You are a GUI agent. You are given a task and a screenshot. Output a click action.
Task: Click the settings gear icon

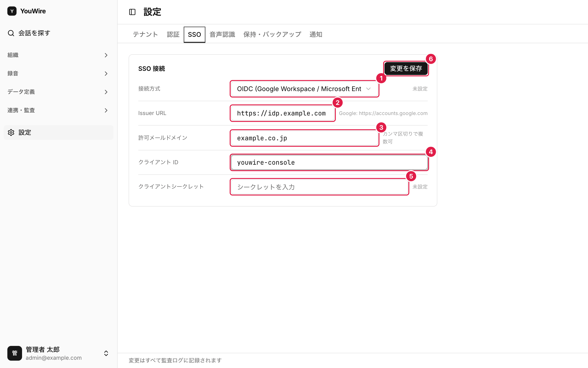tap(11, 132)
